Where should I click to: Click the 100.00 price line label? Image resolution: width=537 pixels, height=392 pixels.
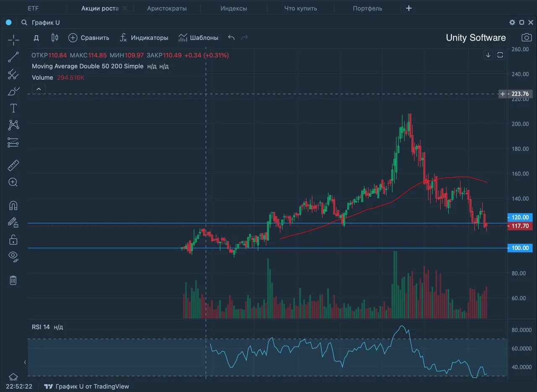520,248
